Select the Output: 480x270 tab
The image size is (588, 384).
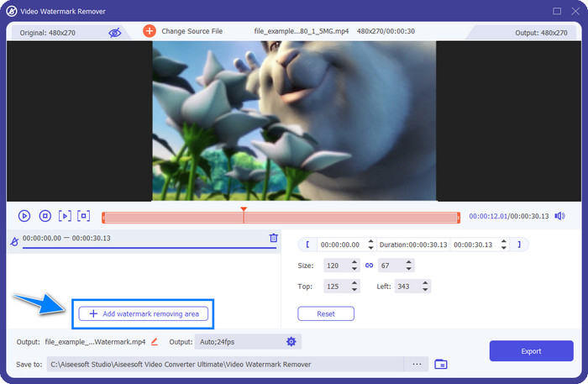[x=523, y=33]
